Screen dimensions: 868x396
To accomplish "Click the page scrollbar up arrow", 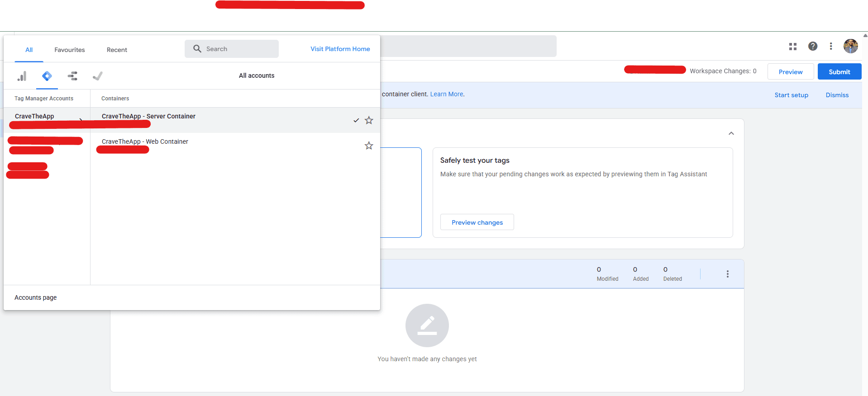I will [865, 35].
